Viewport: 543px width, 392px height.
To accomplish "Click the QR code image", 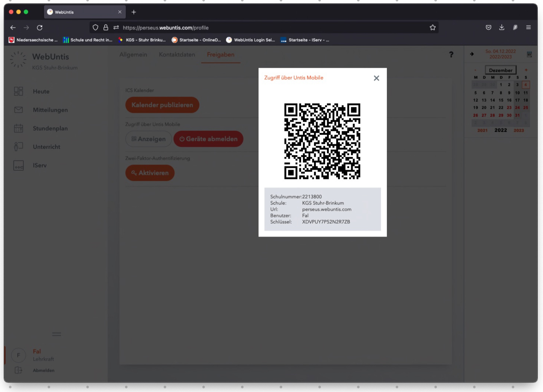I will coord(322,141).
